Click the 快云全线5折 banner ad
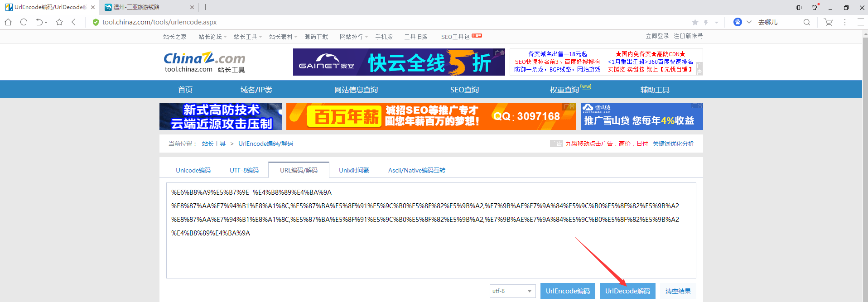868x302 pixels. (399, 62)
